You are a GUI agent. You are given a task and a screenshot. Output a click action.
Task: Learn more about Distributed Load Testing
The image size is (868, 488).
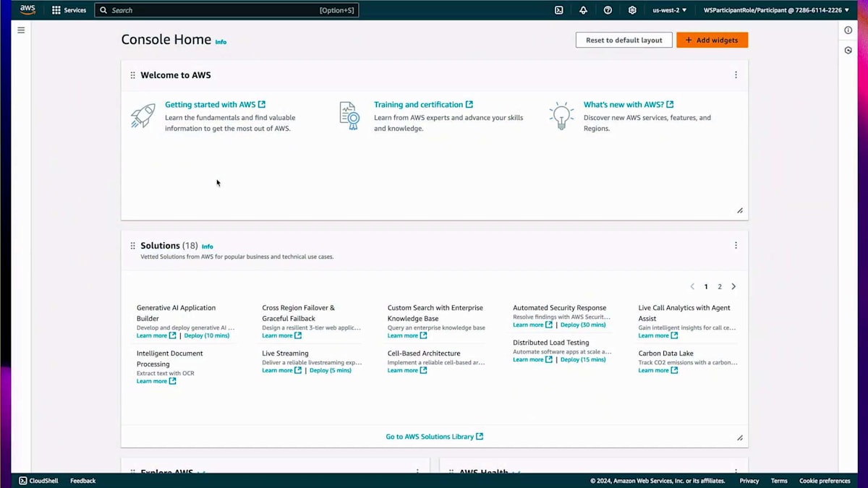tap(532, 359)
